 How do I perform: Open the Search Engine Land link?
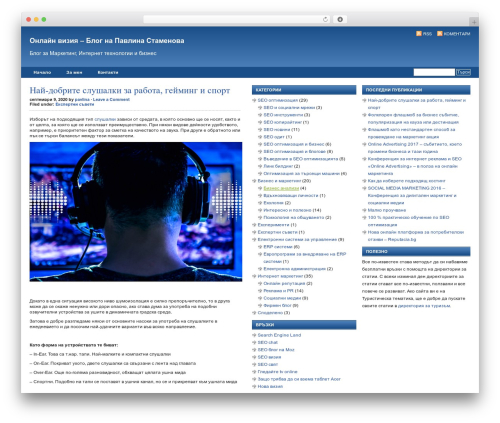coord(279,335)
